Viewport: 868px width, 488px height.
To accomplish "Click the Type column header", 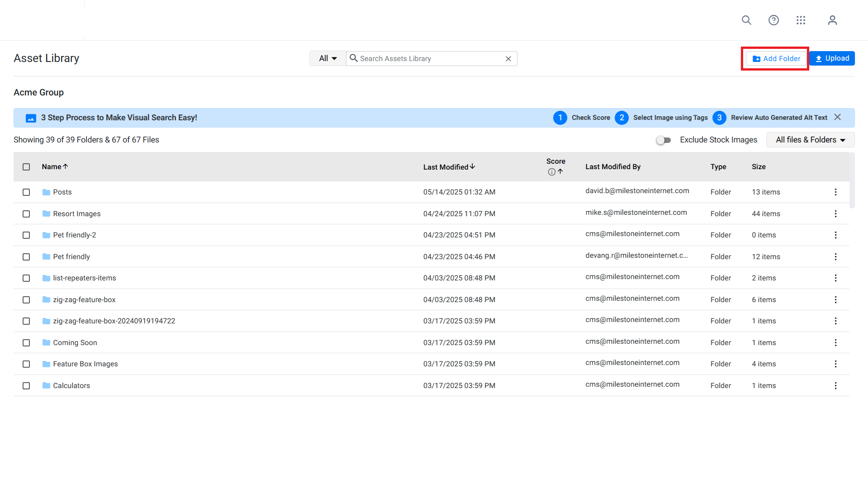I will [x=718, y=167].
